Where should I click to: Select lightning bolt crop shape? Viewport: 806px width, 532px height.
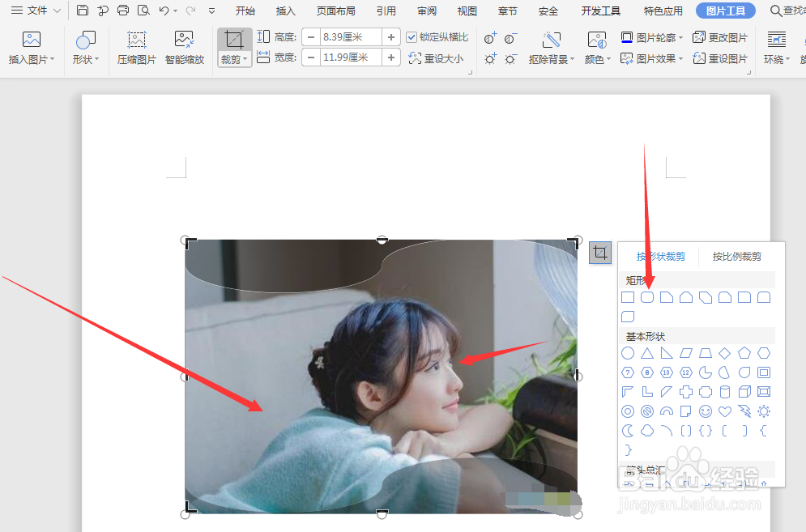click(744, 411)
